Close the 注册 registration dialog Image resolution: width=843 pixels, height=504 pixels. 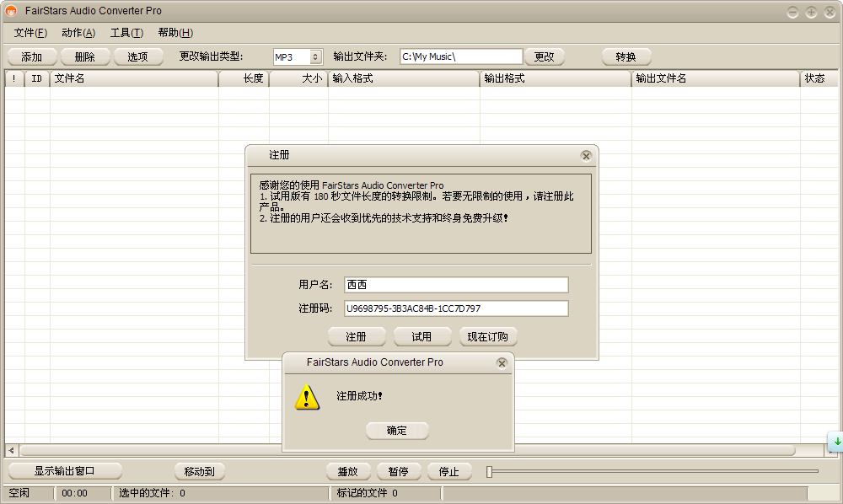pos(586,156)
